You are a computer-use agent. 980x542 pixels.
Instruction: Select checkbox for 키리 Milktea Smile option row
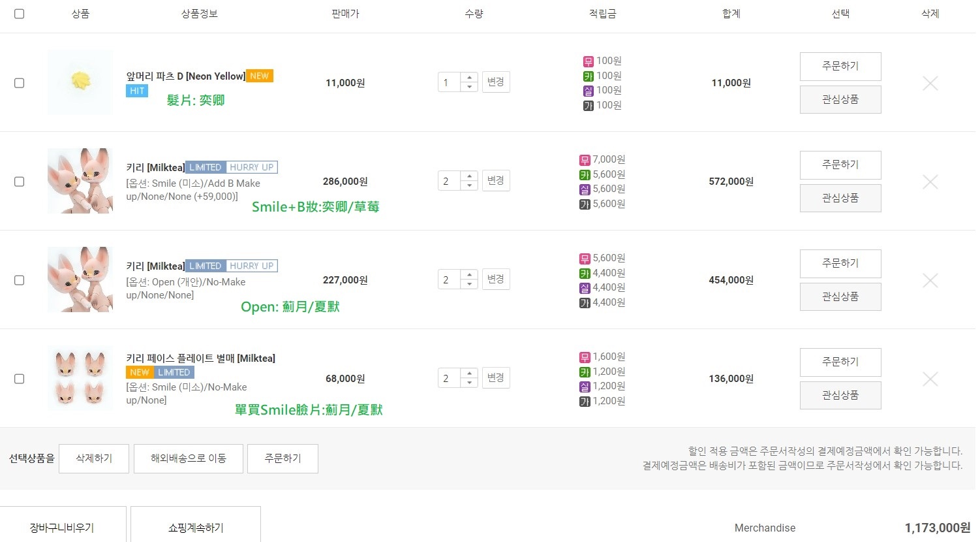(x=20, y=182)
